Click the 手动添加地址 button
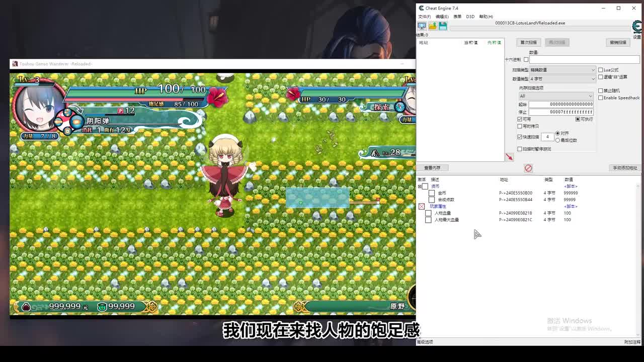Screen dimensions: 644x362 (625, 168)
